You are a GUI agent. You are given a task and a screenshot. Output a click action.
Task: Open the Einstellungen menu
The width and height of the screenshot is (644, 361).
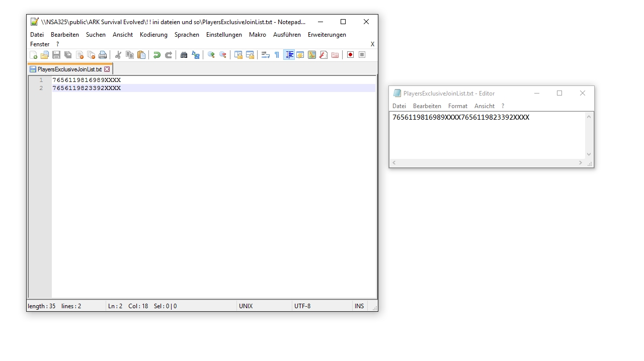[x=224, y=35]
